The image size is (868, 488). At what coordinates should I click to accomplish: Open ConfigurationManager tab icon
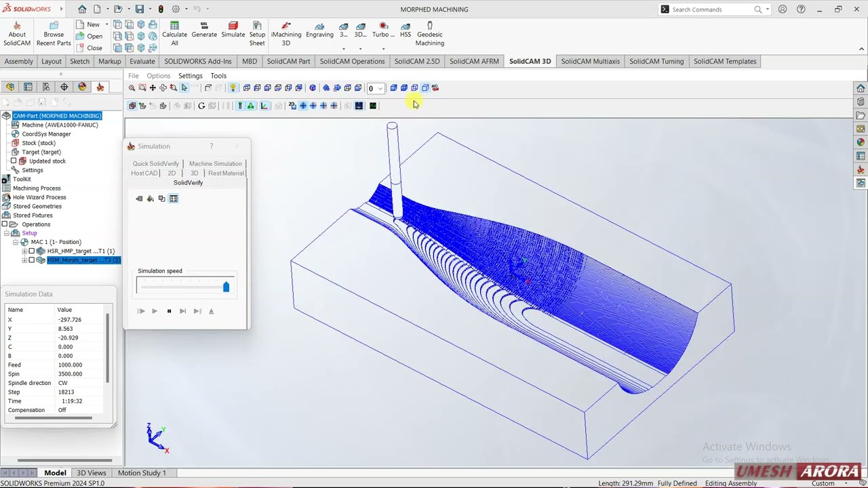[x=46, y=87]
